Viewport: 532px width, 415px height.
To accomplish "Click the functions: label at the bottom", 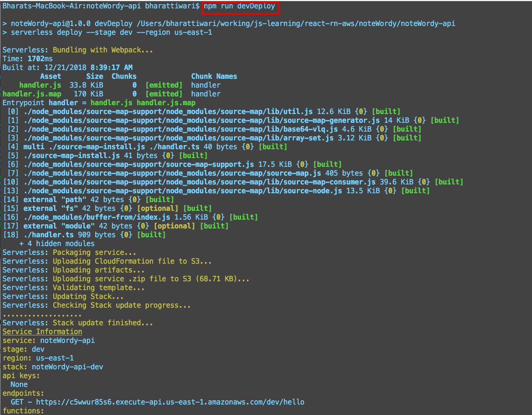I will click(x=22, y=410).
